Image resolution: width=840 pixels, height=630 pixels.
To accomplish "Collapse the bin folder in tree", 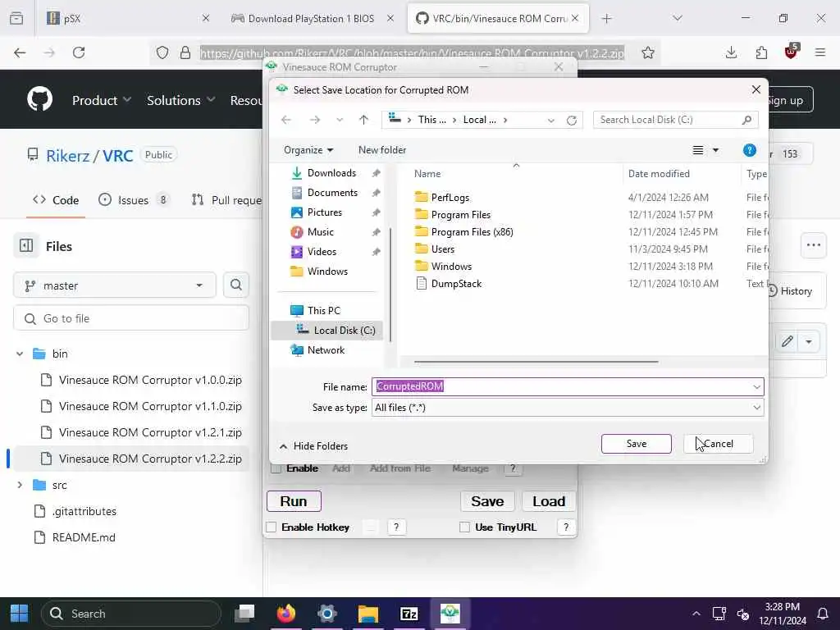I will [20, 354].
